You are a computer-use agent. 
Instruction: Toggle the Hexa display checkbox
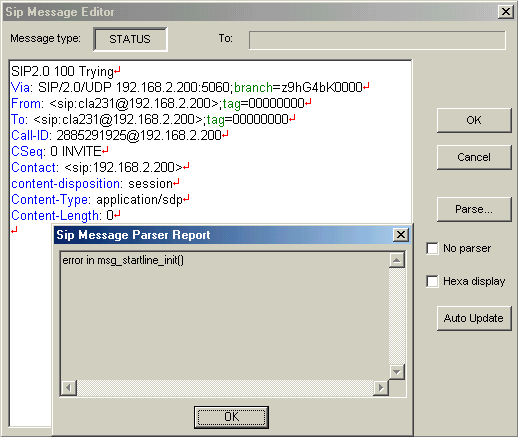coord(432,281)
